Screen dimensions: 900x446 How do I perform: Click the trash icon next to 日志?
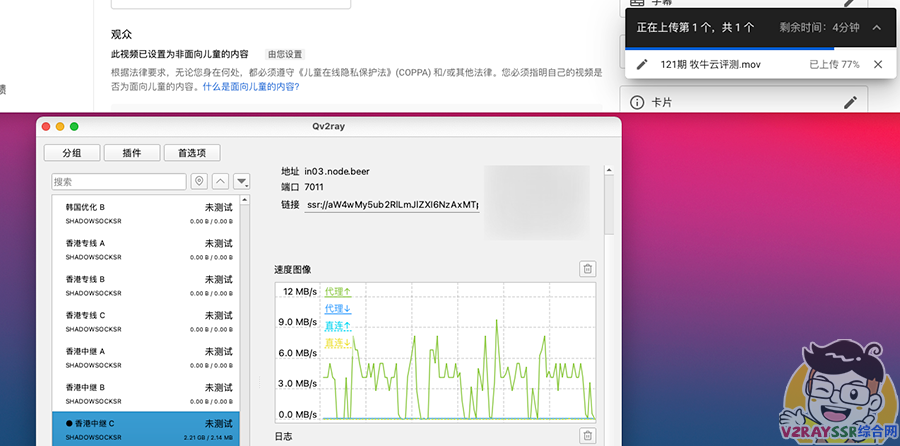[588, 435]
